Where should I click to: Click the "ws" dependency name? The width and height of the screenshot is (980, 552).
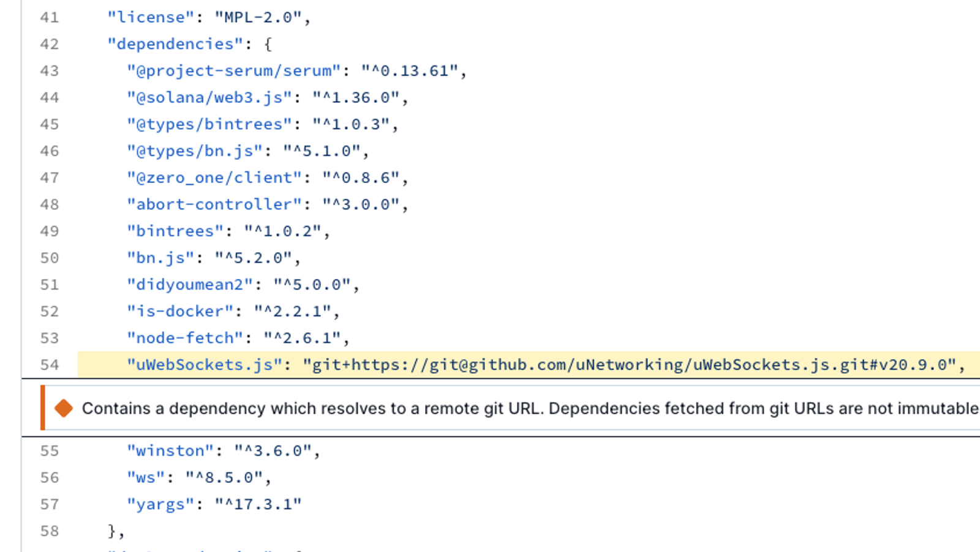[146, 477]
